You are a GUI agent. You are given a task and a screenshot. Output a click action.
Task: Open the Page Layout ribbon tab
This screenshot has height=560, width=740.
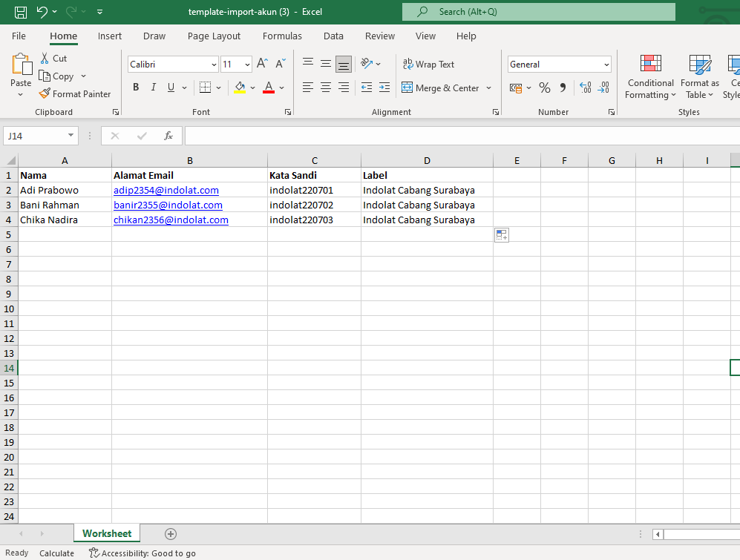(x=214, y=36)
